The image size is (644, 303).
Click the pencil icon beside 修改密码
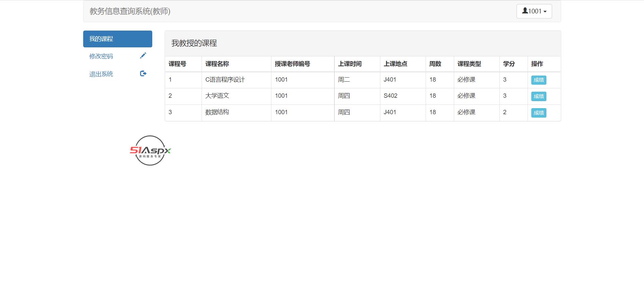143,56
